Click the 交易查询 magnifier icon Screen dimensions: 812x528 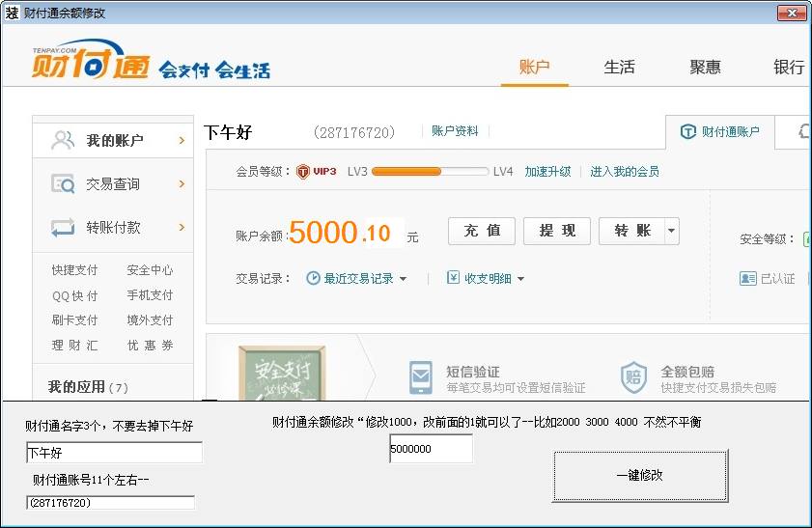[x=63, y=183]
